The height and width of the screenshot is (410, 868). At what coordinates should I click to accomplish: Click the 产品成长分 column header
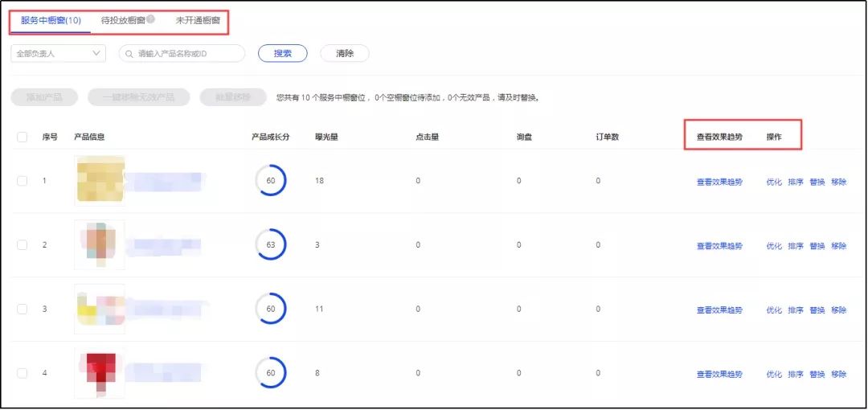271,137
